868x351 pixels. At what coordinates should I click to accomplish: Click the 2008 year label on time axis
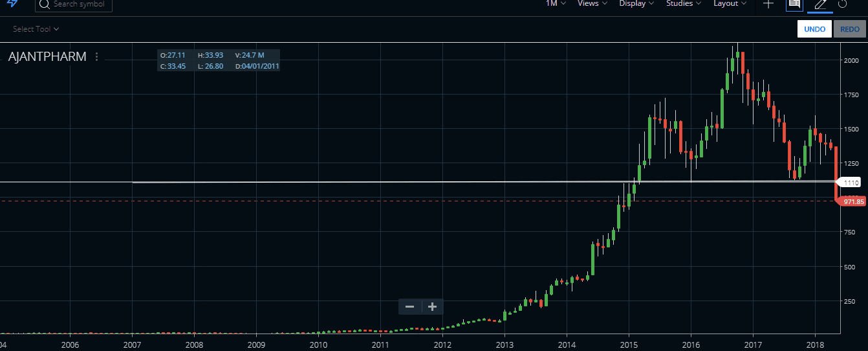coord(194,344)
